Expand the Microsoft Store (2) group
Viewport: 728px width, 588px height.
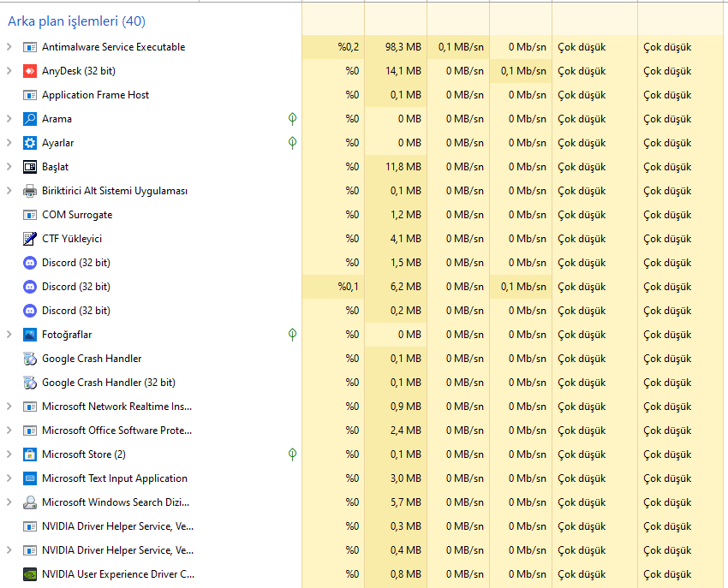click(x=9, y=454)
